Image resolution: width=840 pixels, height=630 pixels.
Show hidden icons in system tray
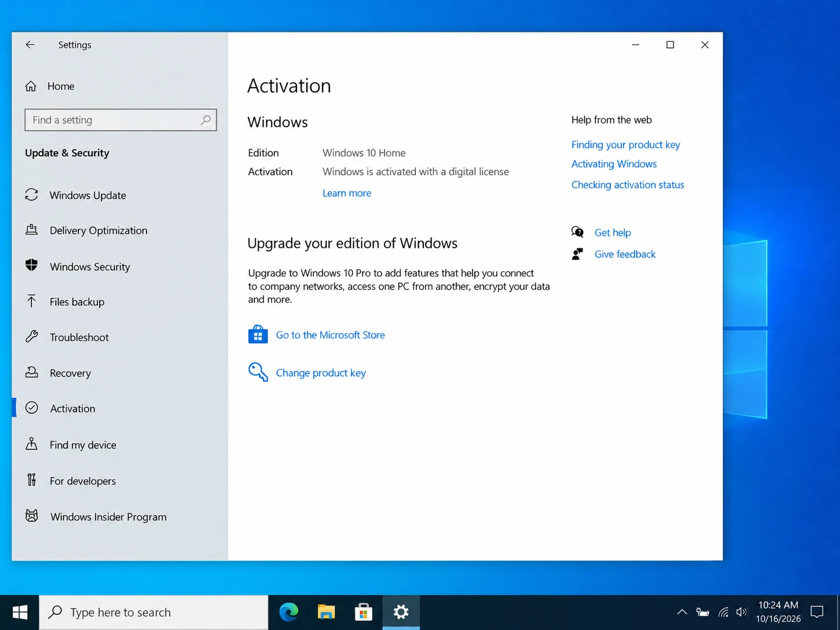(x=682, y=612)
